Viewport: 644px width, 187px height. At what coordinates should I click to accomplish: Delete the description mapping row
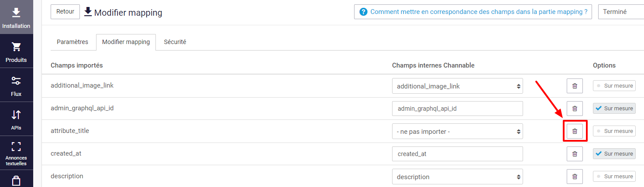pyautogui.click(x=575, y=177)
